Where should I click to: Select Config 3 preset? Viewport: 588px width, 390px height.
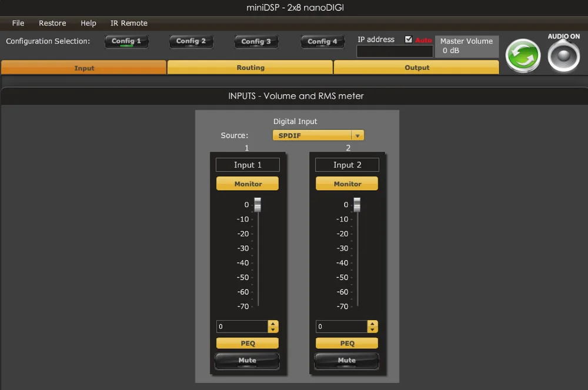[256, 41]
